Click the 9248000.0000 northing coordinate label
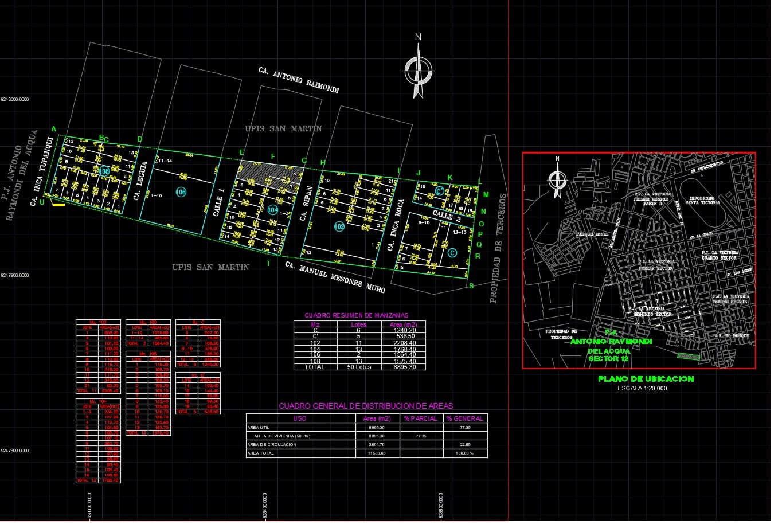 tap(15, 99)
